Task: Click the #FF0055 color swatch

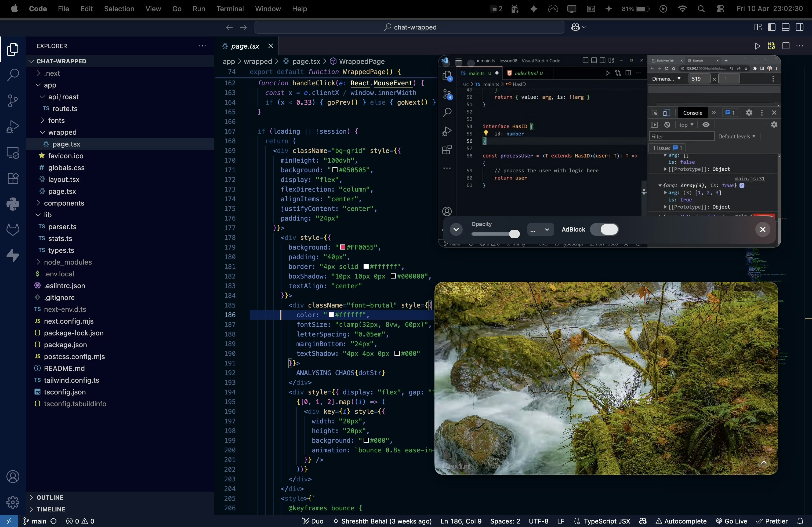Action: coord(343,247)
